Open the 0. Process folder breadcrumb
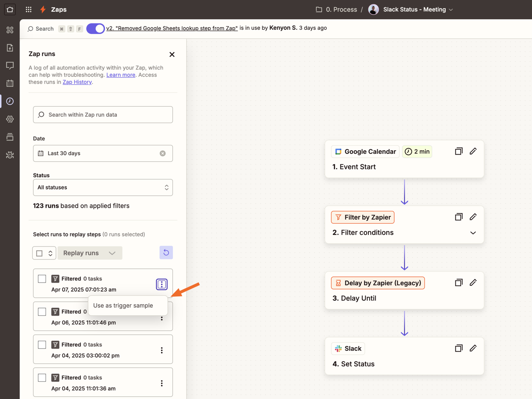 336,9
